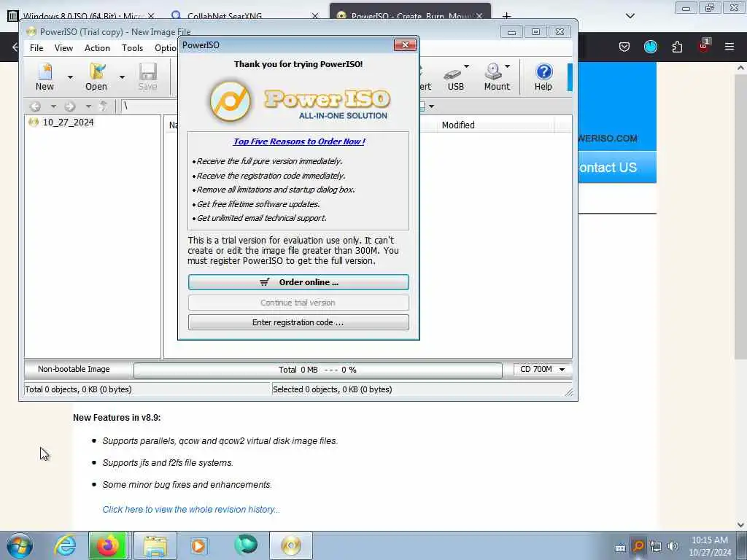Click the Total 0 MB capacity progress bar
The image size is (747, 560).
[x=318, y=370]
